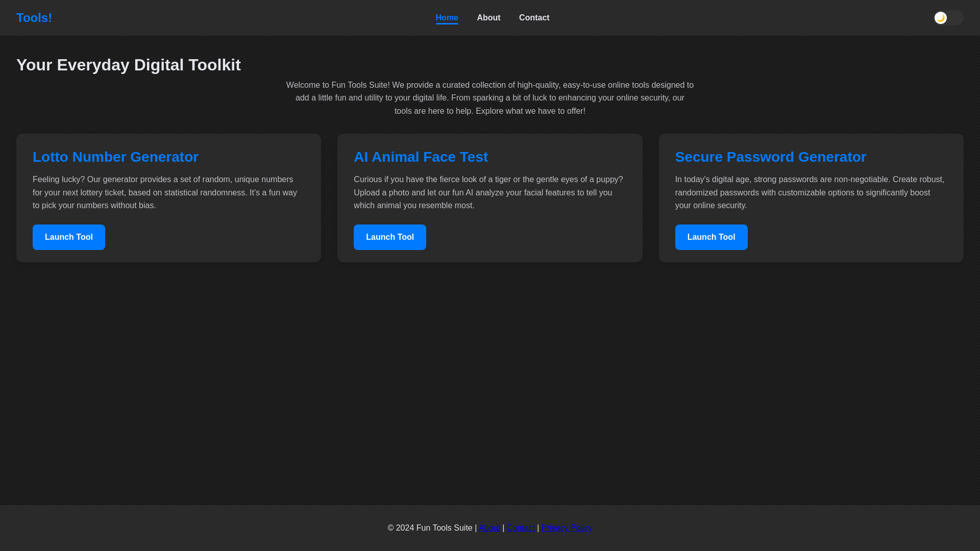Viewport: 980px width, 551px height.
Task: Click the 'Curious if you have' animal description
Action: pyautogui.click(x=488, y=192)
